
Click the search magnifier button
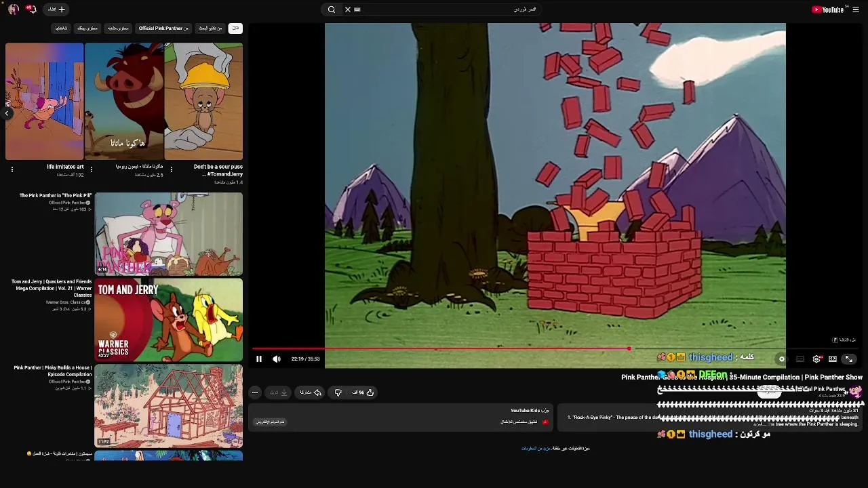click(332, 9)
